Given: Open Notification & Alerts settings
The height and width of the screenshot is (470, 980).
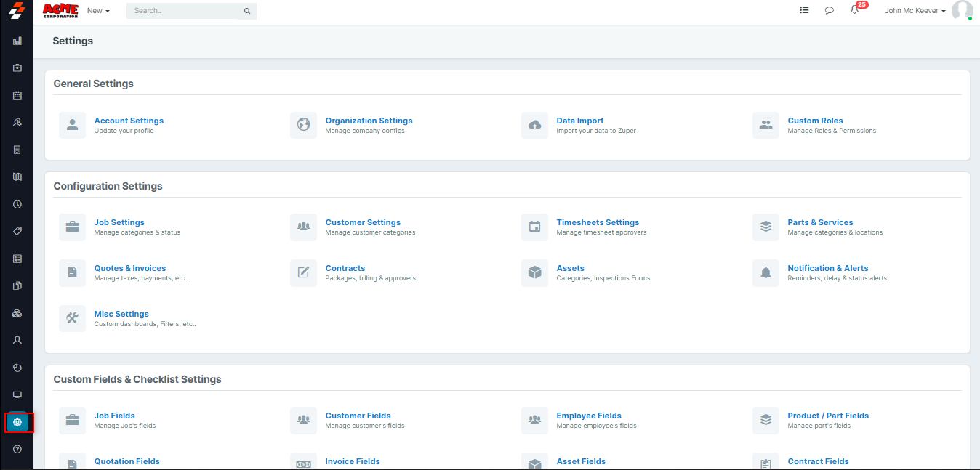Looking at the screenshot, I should pos(827,268).
